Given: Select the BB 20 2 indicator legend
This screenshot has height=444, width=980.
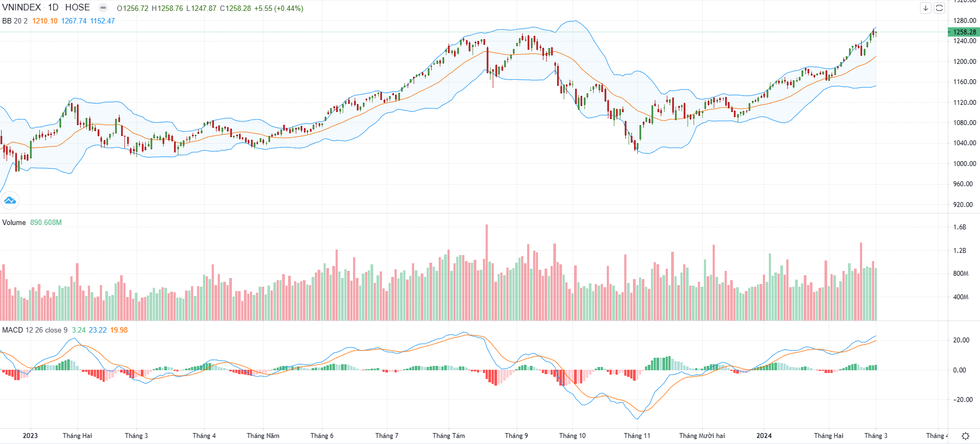Looking at the screenshot, I should 15,21.
